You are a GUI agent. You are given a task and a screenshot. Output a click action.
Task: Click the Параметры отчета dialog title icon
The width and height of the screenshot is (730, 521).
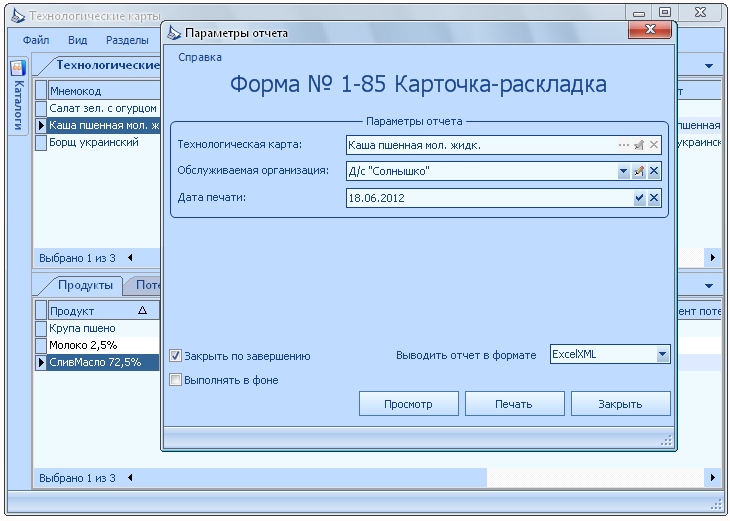pos(174,33)
